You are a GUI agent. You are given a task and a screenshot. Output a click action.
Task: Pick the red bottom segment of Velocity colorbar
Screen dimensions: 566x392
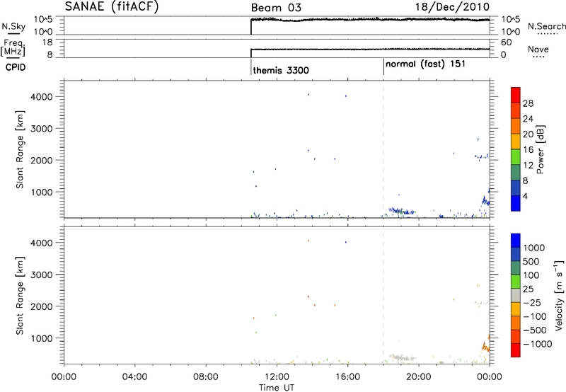point(516,350)
